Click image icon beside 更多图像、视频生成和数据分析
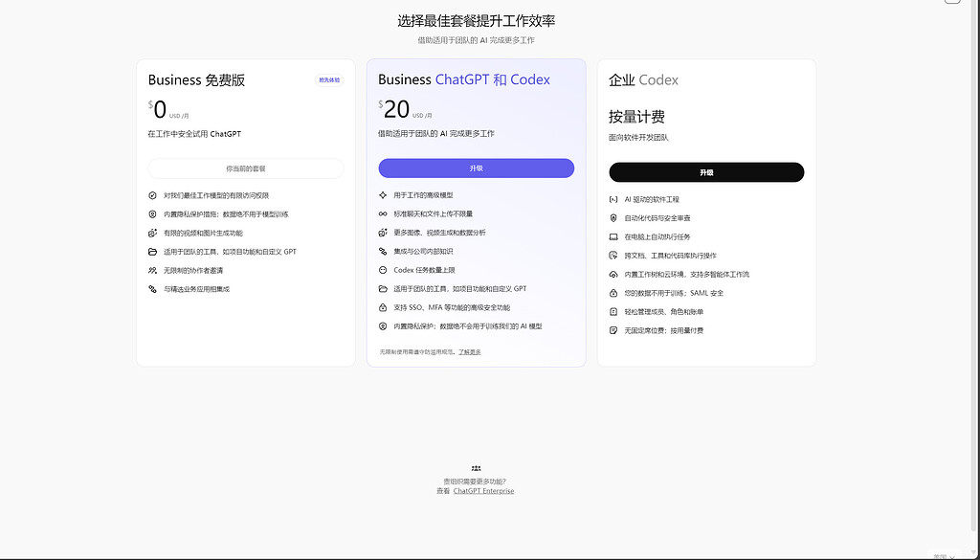The width and height of the screenshot is (980, 560). pyautogui.click(x=383, y=233)
